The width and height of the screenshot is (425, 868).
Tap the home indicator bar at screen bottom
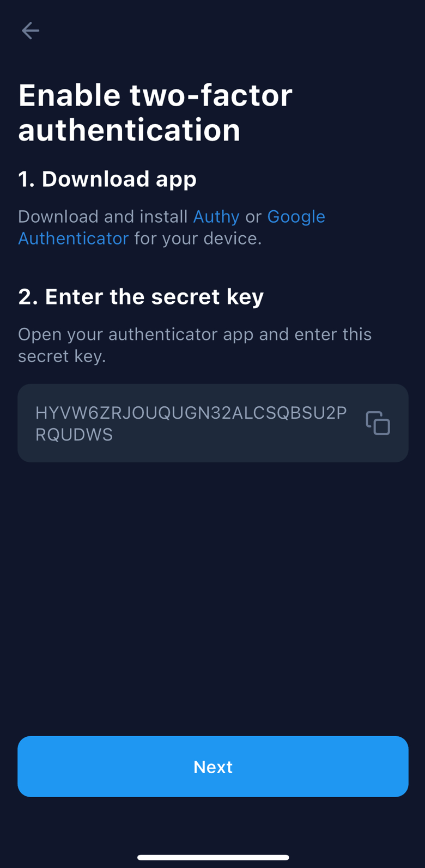(x=213, y=857)
